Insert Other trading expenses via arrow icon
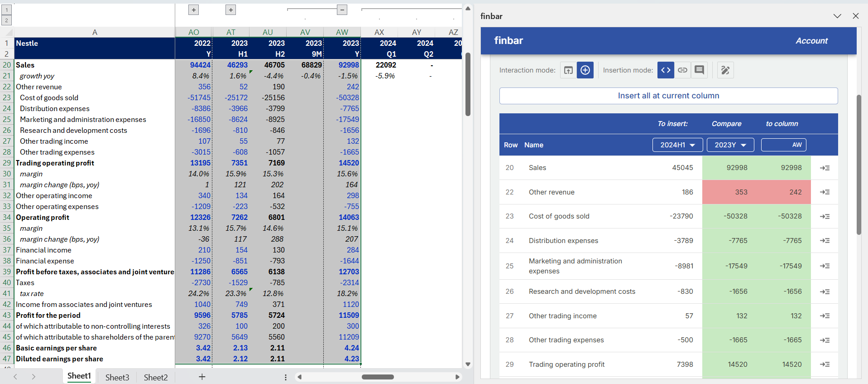Image resolution: width=868 pixels, height=384 pixels. [x=825, y=340]
